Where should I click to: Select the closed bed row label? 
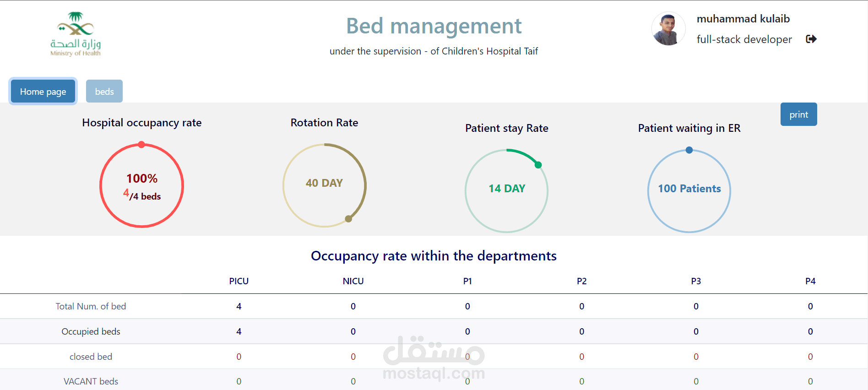(x=91, y=357)
